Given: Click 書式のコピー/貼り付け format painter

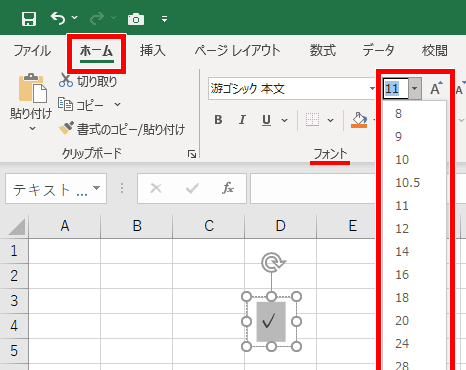Looking at the screenshot, I should (122, 129).
